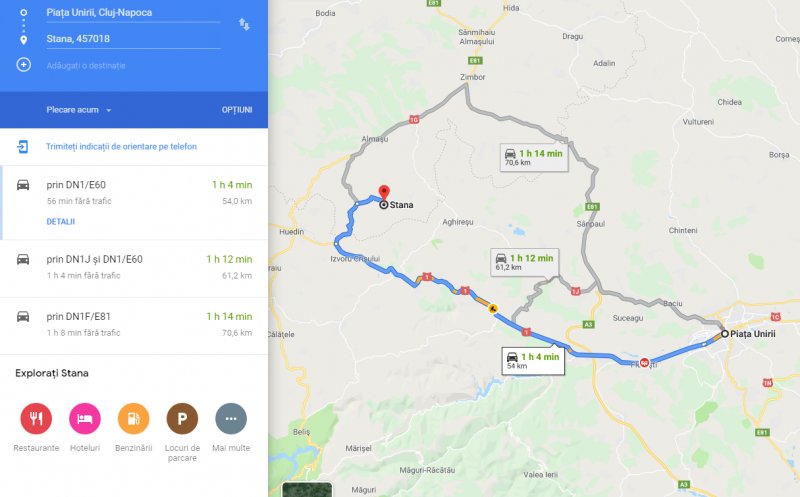
Task: Edit the Stana, 457018 destination field
Action: click(x=133, y=39)
